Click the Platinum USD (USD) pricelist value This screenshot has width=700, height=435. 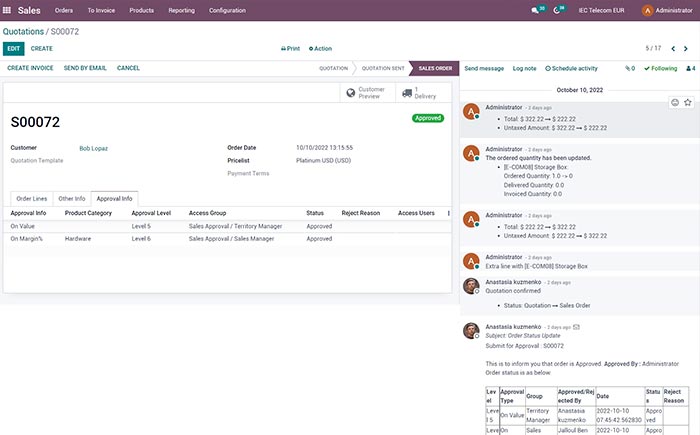pyautogui.click(x=323, y=160)
